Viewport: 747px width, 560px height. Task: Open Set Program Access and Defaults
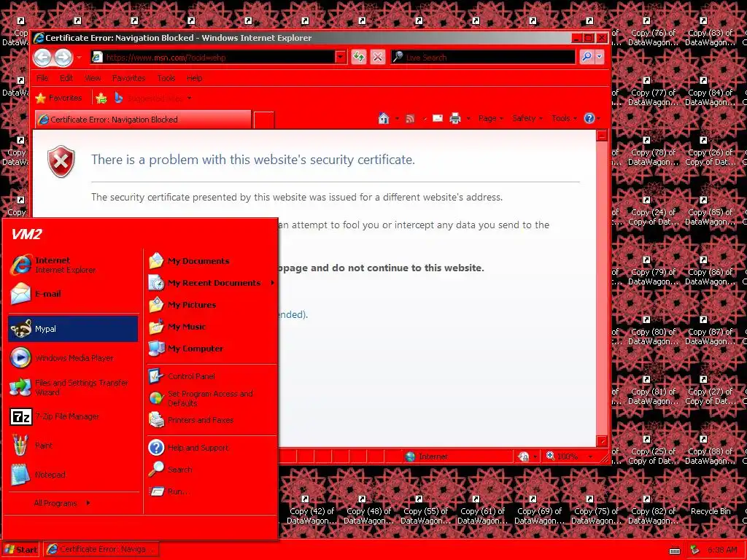[212, 398]
